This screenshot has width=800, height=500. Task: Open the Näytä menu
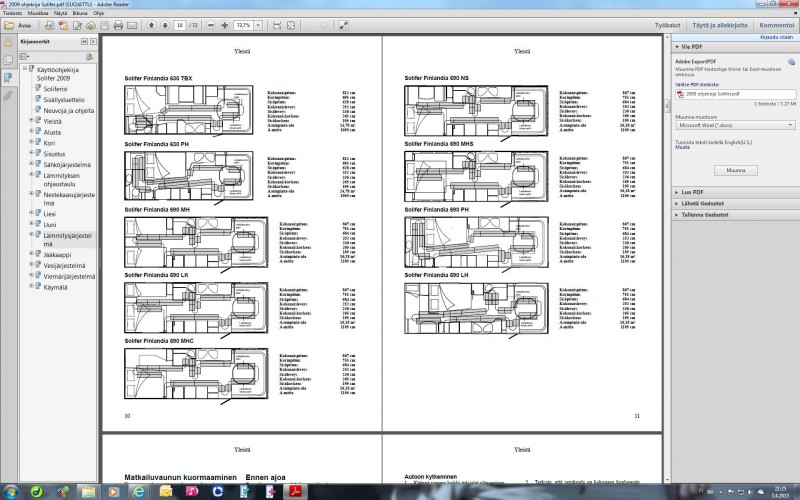(x=61, y=13)
